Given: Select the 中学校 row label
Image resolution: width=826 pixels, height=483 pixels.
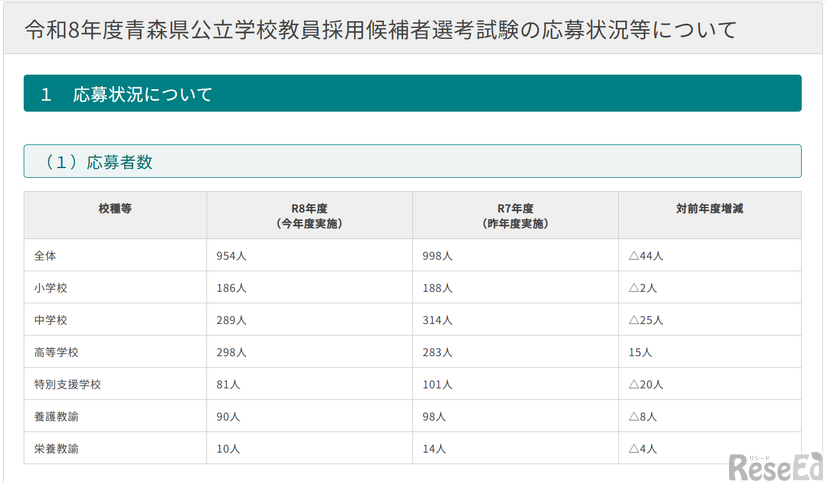Looking at the screenshot, I should click(x=51, y=320).
